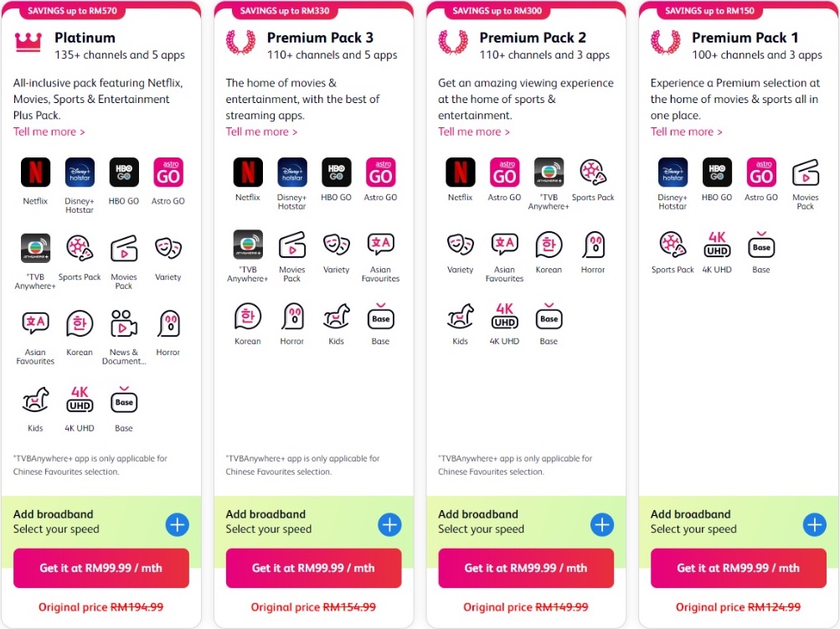The image size is (840, 629).
Task: Expand Add broadband plus in Premium Pack 2
Action: pos(602,524)
